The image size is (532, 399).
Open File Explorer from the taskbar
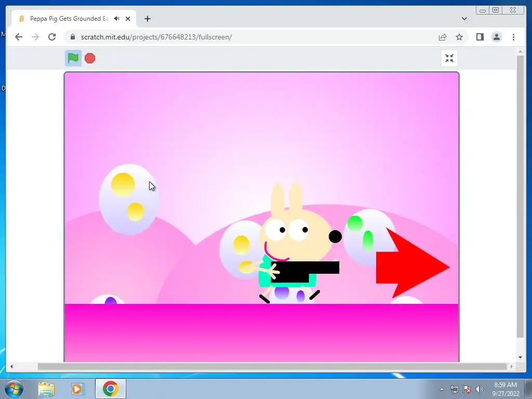point(46,389)
